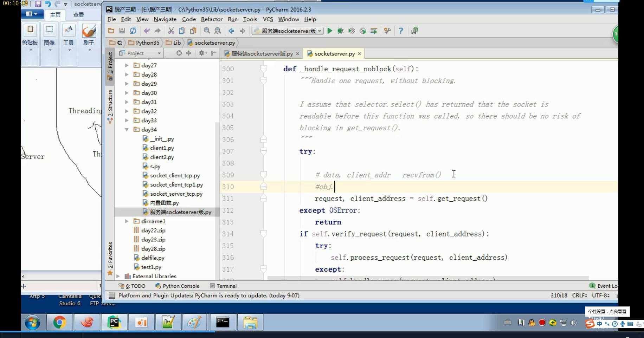This screenshot has width=644, height=338.
Task: Open the Navigate menu
Action: 165,19
